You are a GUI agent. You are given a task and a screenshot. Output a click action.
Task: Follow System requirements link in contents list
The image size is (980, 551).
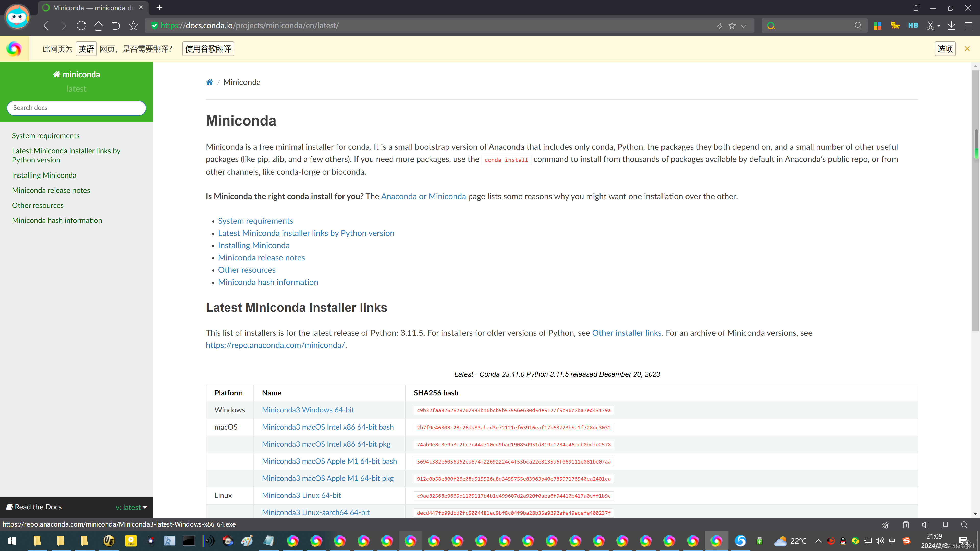click(256, 221)
